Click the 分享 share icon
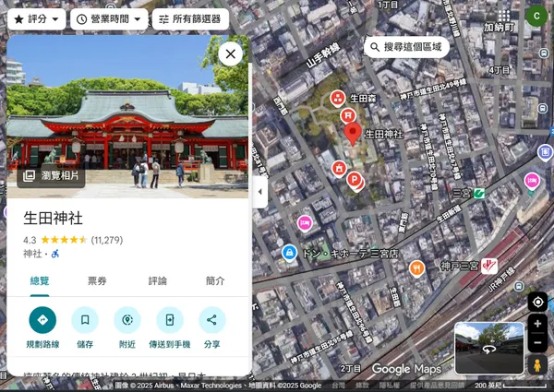The image size is (554, 392). click(212, 320)
